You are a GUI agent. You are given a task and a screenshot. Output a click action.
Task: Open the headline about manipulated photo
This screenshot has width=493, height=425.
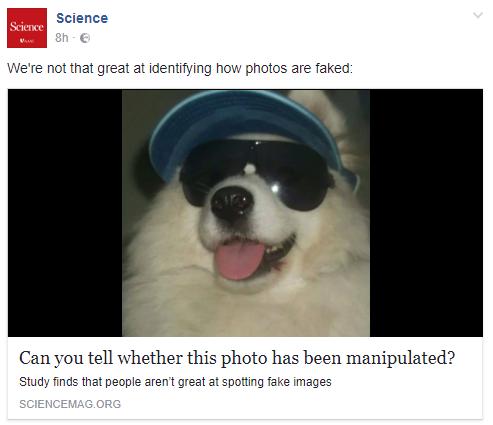click(237, 358)
